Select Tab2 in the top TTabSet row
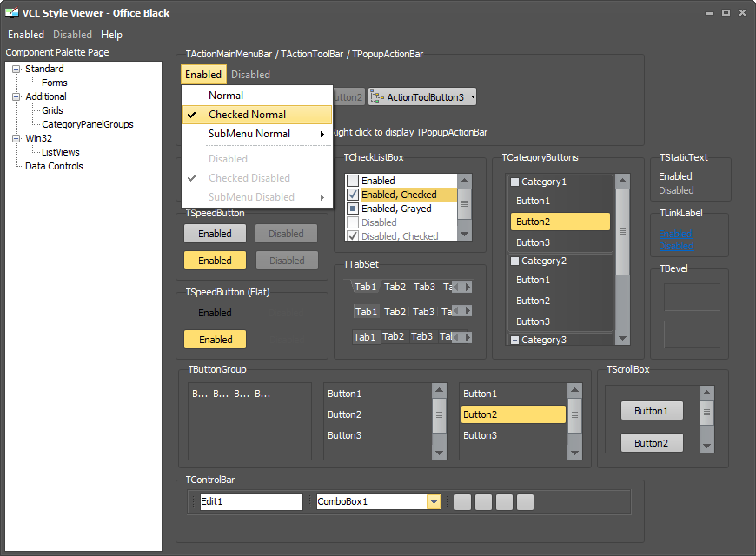 tap(395, 287)
